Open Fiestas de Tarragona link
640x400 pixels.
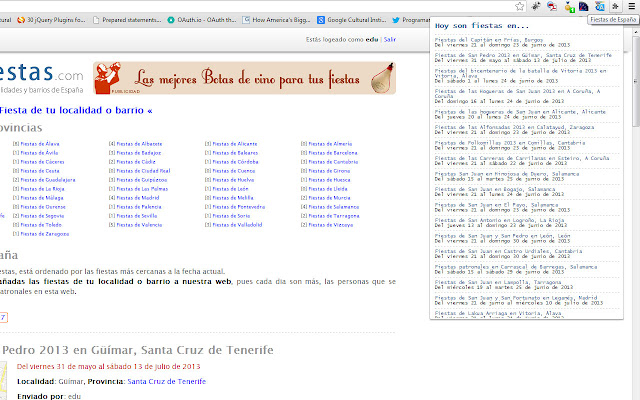tap(334, 216)
